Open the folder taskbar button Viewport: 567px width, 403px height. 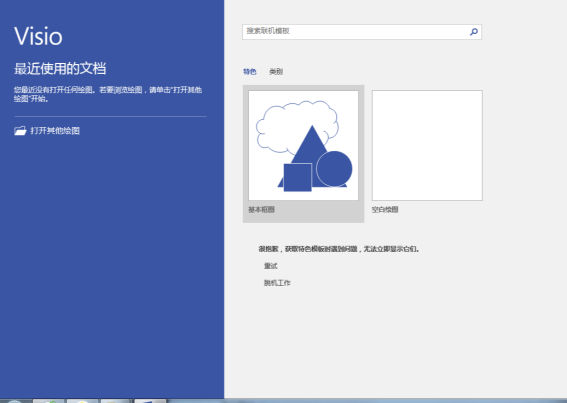tap(115, 401)
